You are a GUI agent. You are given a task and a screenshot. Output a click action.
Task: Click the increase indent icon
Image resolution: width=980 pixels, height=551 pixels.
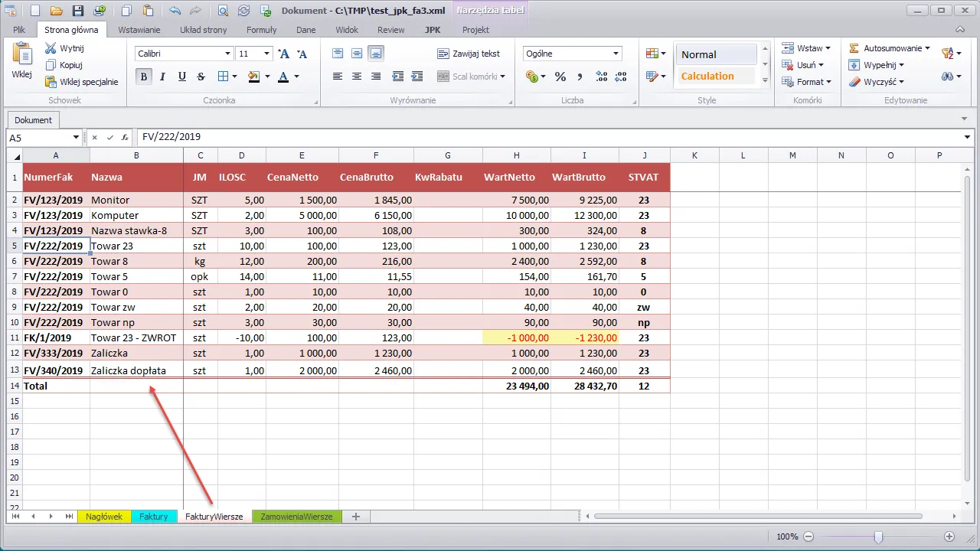click(x=416, y=77)
